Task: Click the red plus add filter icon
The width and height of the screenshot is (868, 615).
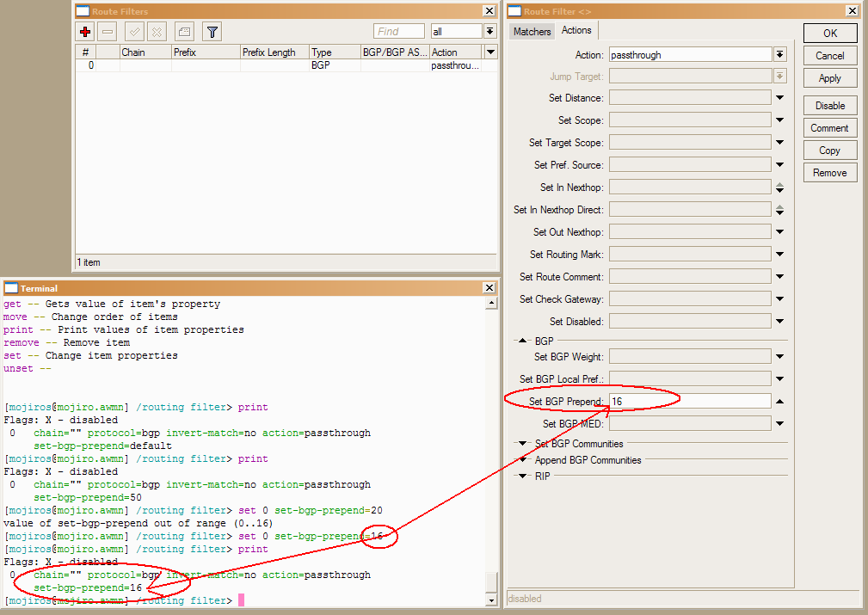Action: 85,32
